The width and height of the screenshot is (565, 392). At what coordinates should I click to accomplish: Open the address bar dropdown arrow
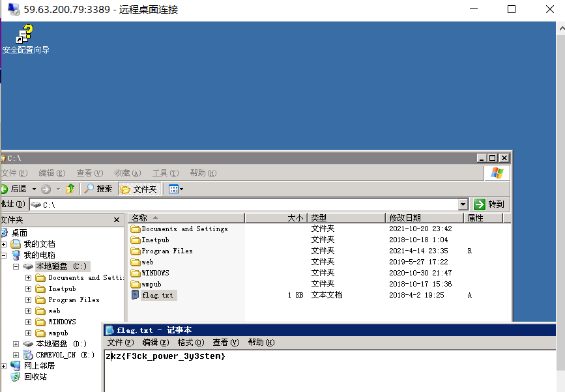click(463, 204)
